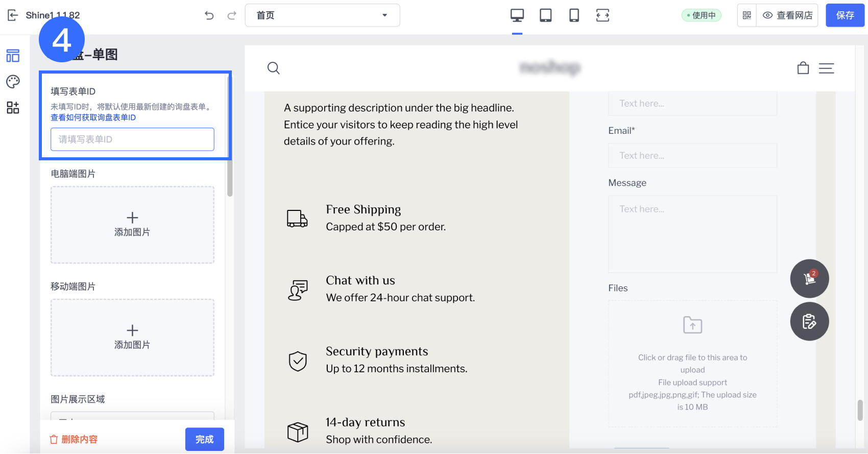Focus the Message text area
868x454 pixels.
pos(692,234)
